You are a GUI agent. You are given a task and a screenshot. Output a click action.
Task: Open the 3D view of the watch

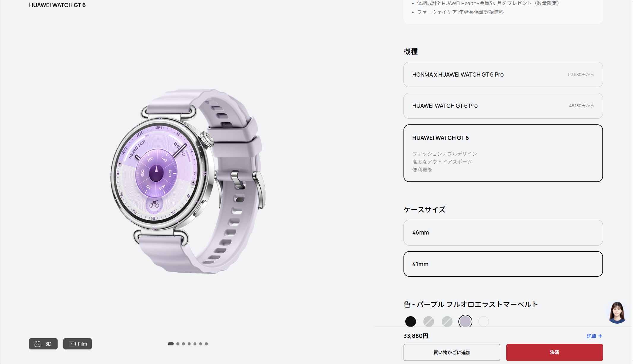43,344
